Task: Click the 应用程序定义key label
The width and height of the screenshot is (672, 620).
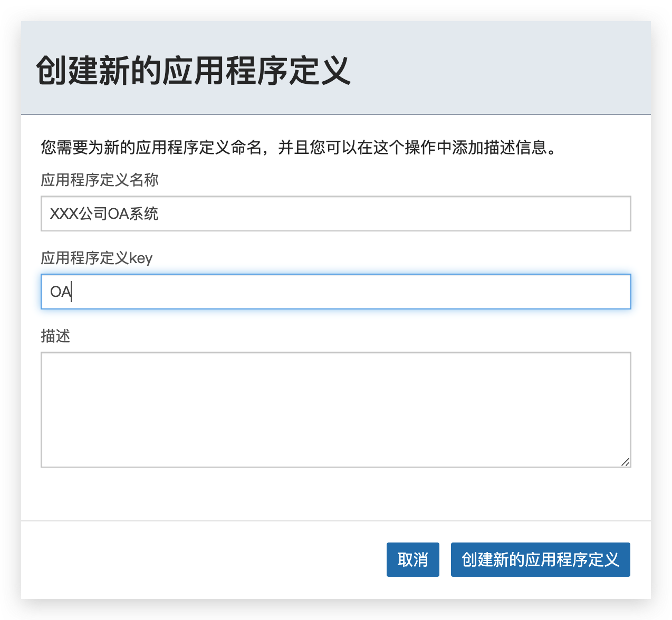Action: 96,258
